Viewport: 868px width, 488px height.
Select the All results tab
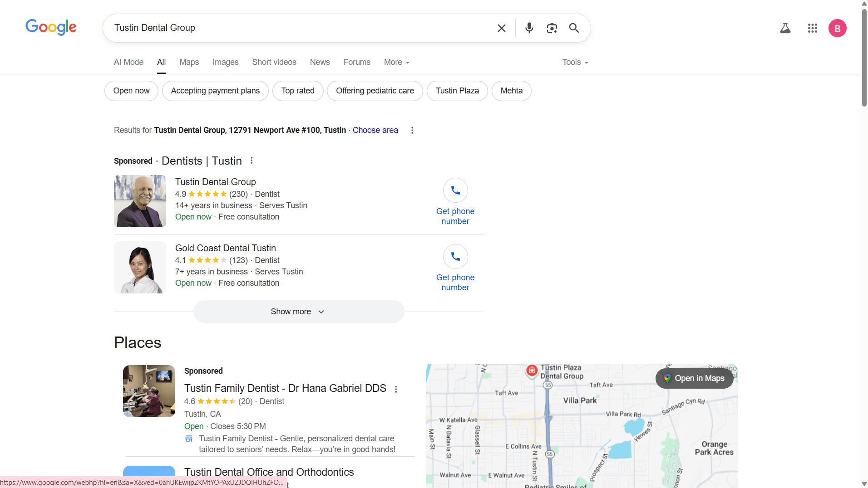click(161, 62)
